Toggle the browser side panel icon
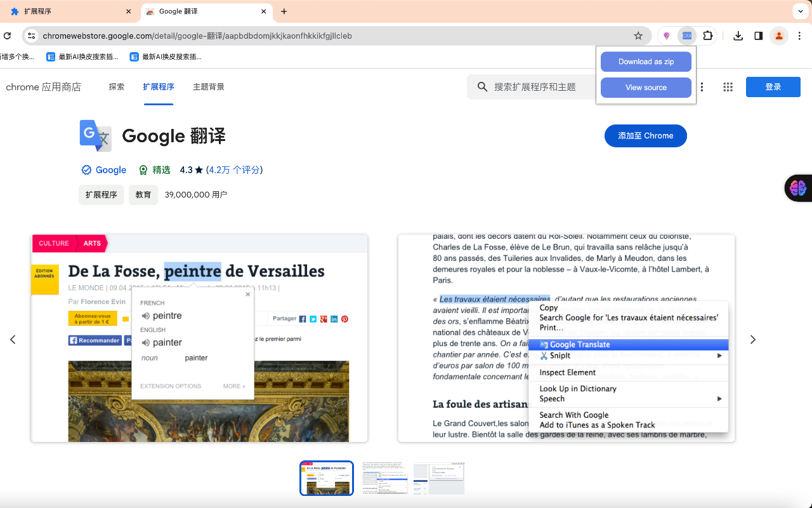 758,36
